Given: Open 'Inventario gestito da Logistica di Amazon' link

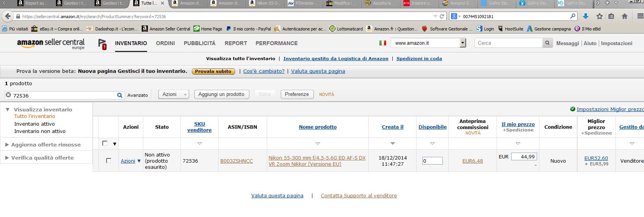Looking at the screenshot, I should pos(336,59).
